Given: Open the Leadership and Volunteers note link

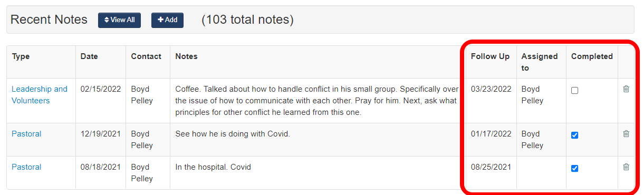Looking at the screenshot, I should 40,95.
